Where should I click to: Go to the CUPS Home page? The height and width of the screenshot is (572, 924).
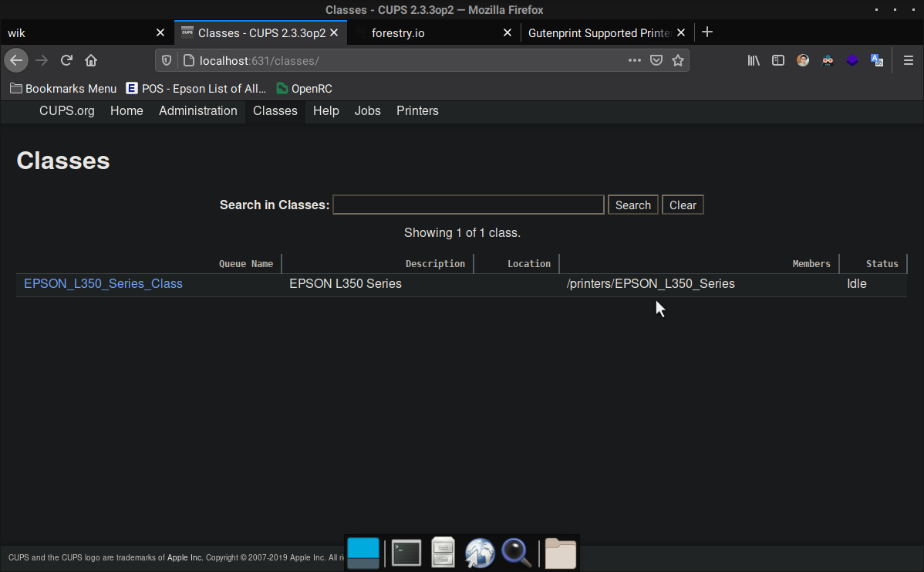pyautogui.click(x=126, y=111)
